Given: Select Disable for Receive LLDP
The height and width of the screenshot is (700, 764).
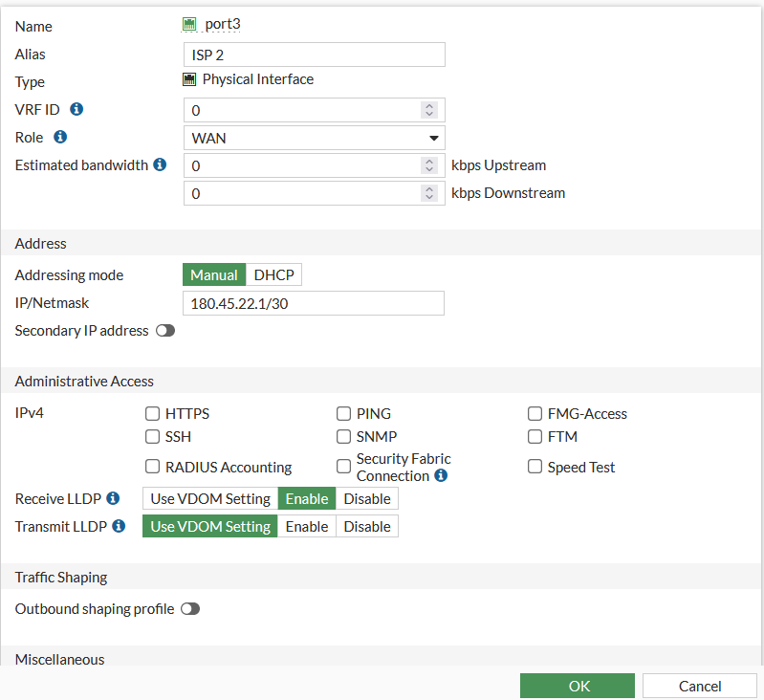Looking at the screenshot, I should (367, 498).
